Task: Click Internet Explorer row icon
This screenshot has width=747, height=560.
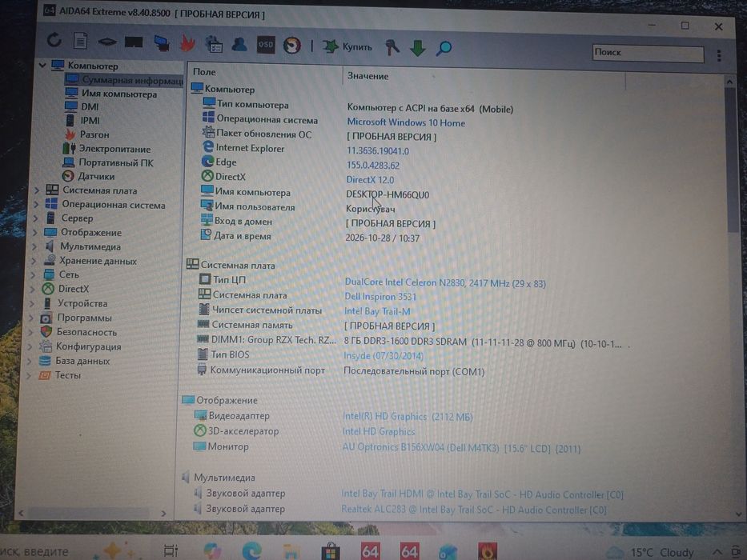Action: click(207, 146)
